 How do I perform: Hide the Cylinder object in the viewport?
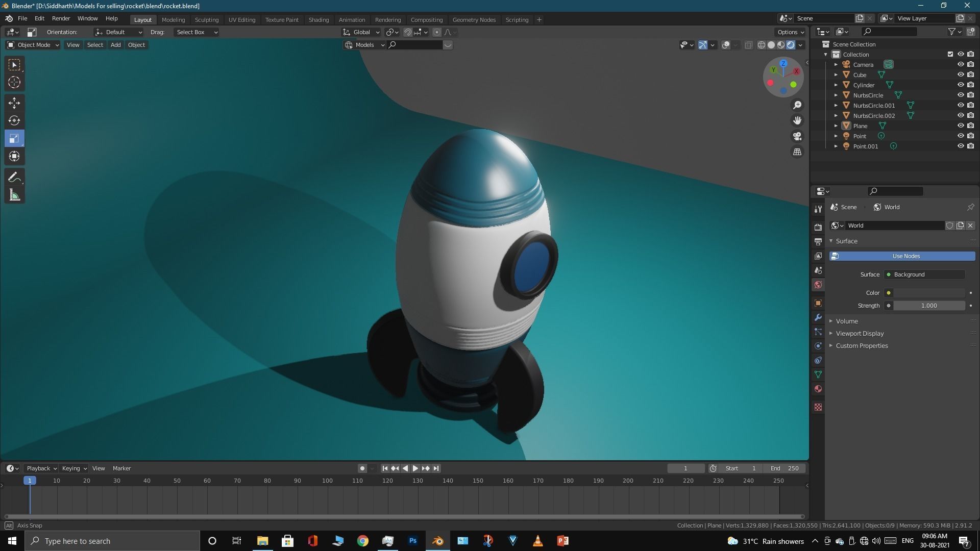(960, 85)
